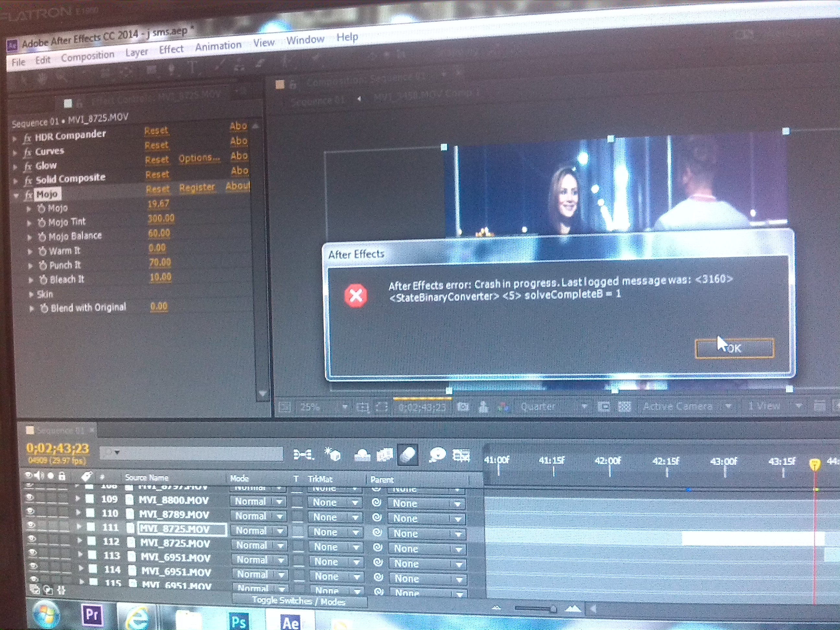Open the Composition Mini-Flowchart icon
Image resolution: width=840 pixels, height=630 pixels.
[303, 454]
